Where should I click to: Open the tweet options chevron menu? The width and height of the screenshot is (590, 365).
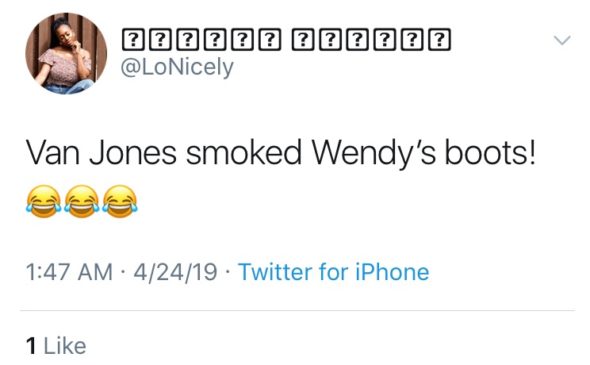pyautogui.click(x=562, y=40)
